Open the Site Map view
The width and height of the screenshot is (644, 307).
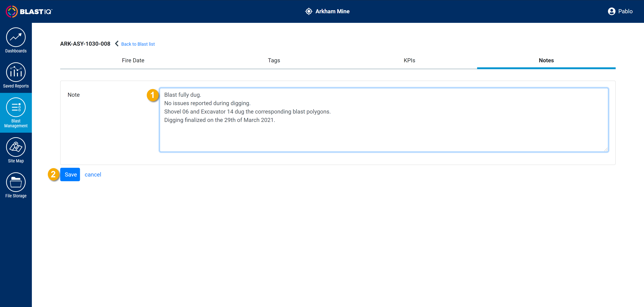coord(16,150)
